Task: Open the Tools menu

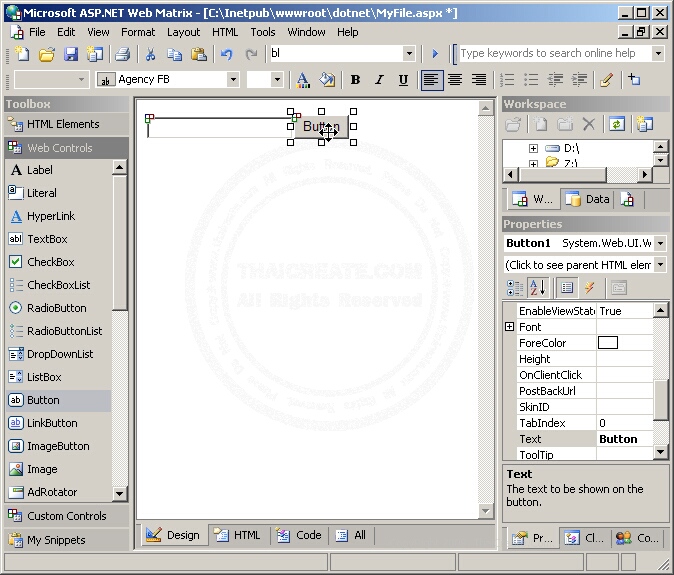Action: 263,32
